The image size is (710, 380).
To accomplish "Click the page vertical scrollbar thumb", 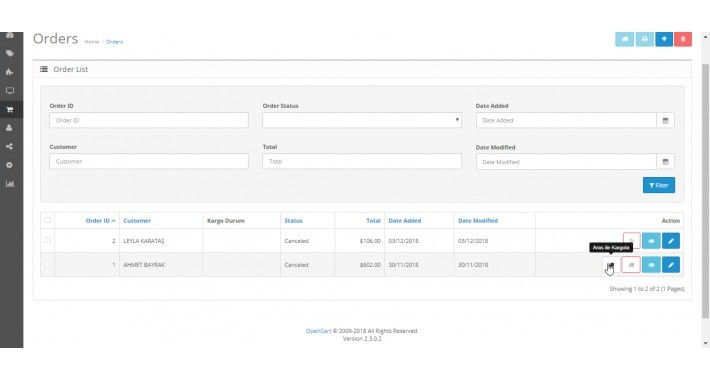I will click(x=705, y=190).
